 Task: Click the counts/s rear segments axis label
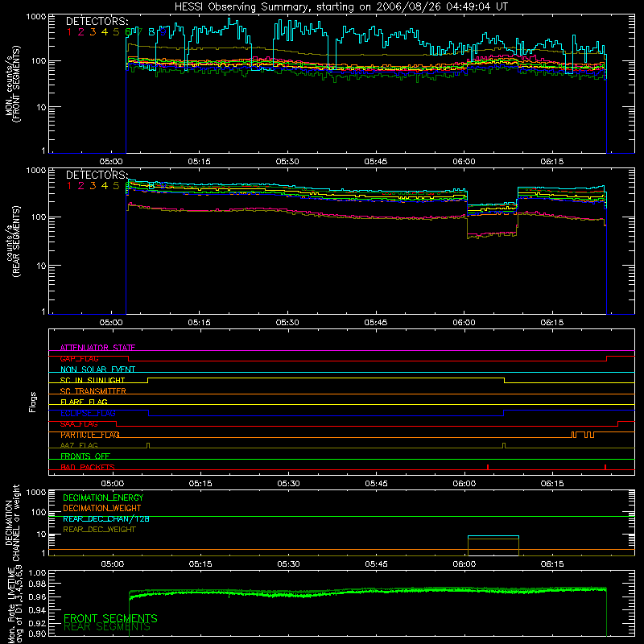click(12, 242)
